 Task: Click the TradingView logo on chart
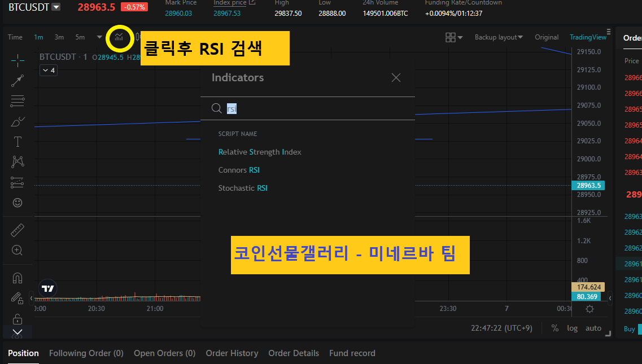48,288
